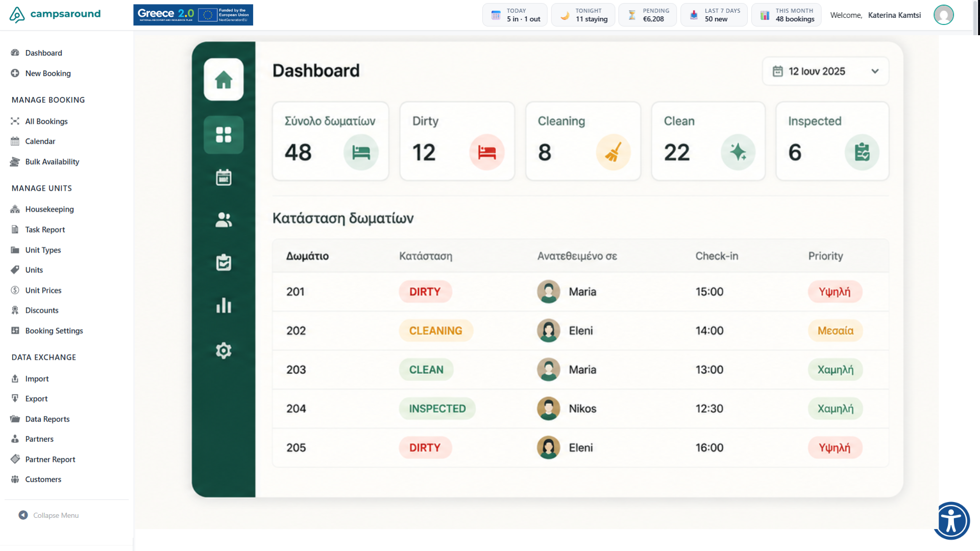Click the Last 7 Days 50 new stat
Screen dimensions: 980x551
(714, 15)
